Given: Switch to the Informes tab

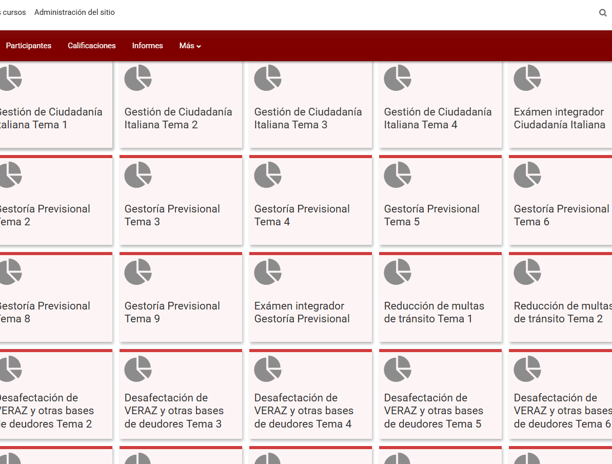Looking at the screenshot, I should coord(148,46).
